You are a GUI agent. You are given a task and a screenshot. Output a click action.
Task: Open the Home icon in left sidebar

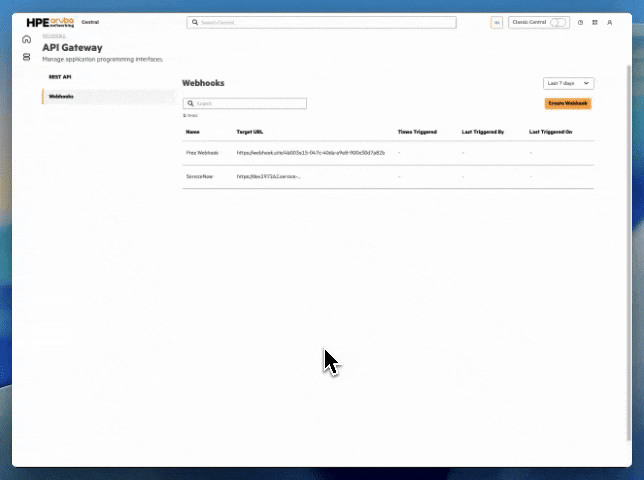click(27, 39)
